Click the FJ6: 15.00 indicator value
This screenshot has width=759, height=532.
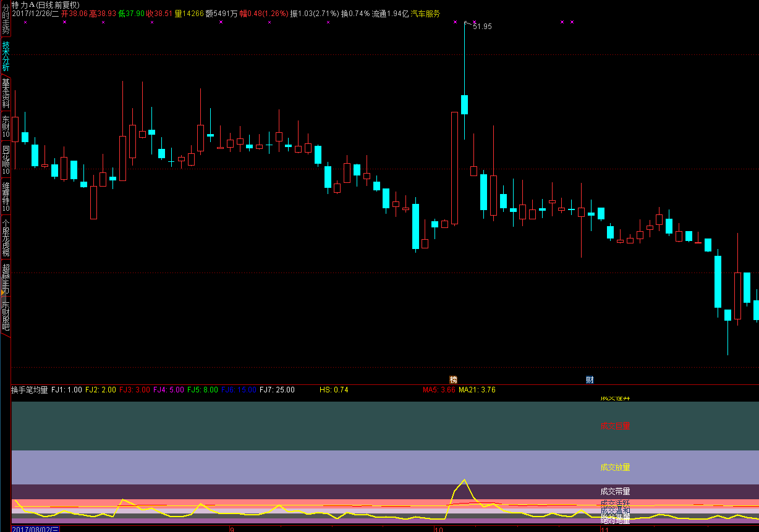tap(238, 390)
